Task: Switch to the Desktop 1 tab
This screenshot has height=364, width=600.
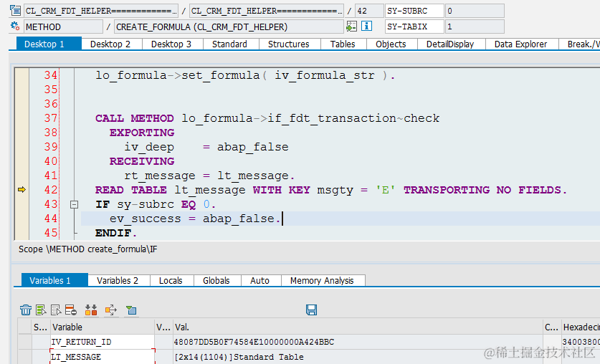Action: pyautogui.click(x=49, y=44)
